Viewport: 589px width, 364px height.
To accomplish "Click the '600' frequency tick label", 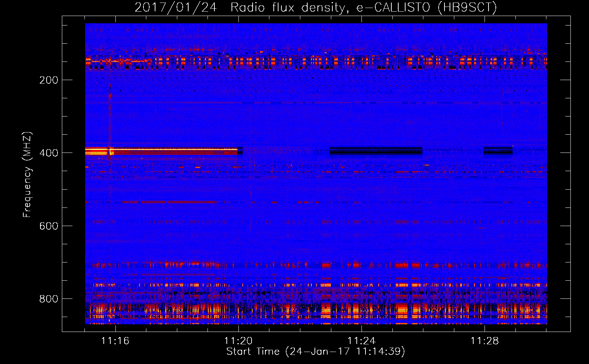I will coord(49,226).
